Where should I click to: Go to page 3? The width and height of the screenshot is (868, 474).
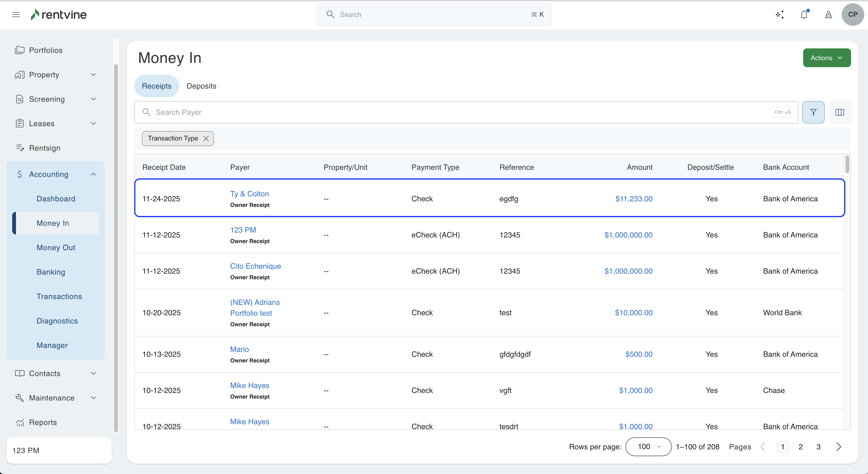click(818, 447)
